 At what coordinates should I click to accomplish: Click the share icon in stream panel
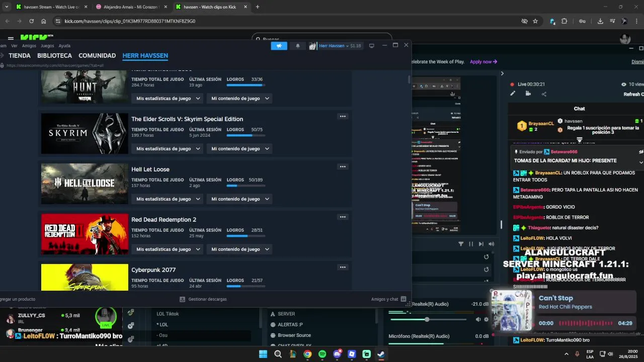coord(544,94)
